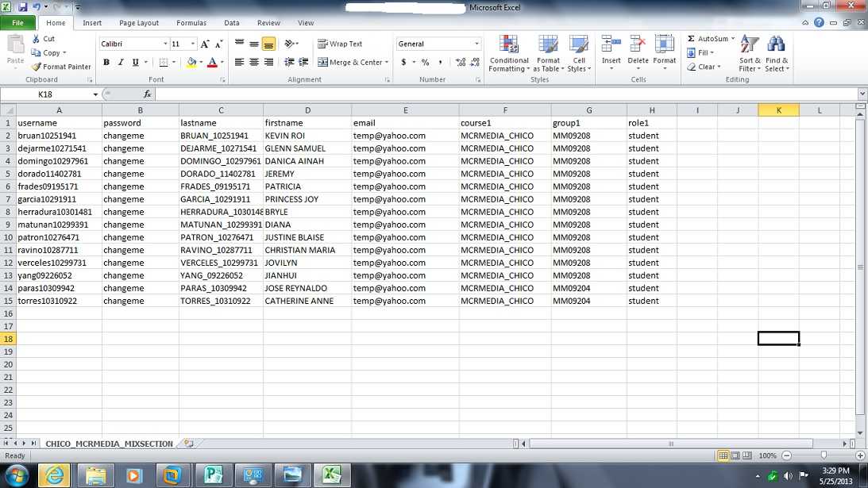Toggle Bold formatting

click(x=106, y=63)
